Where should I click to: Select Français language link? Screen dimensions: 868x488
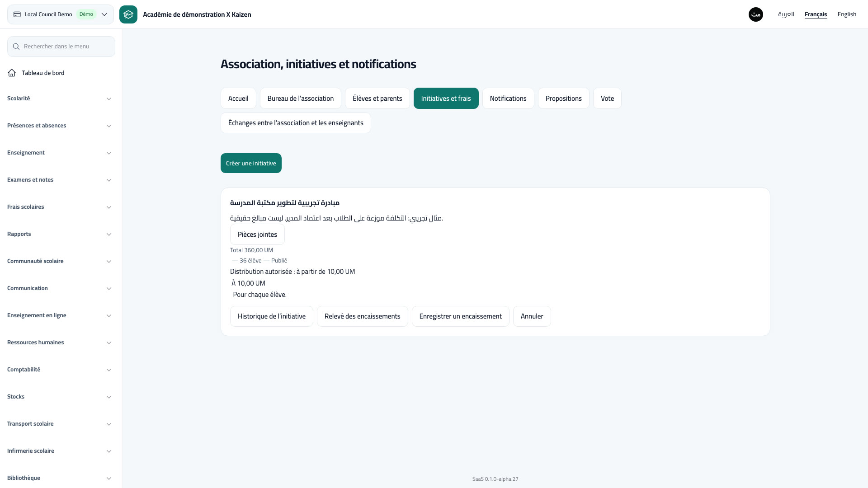[816, 14]
